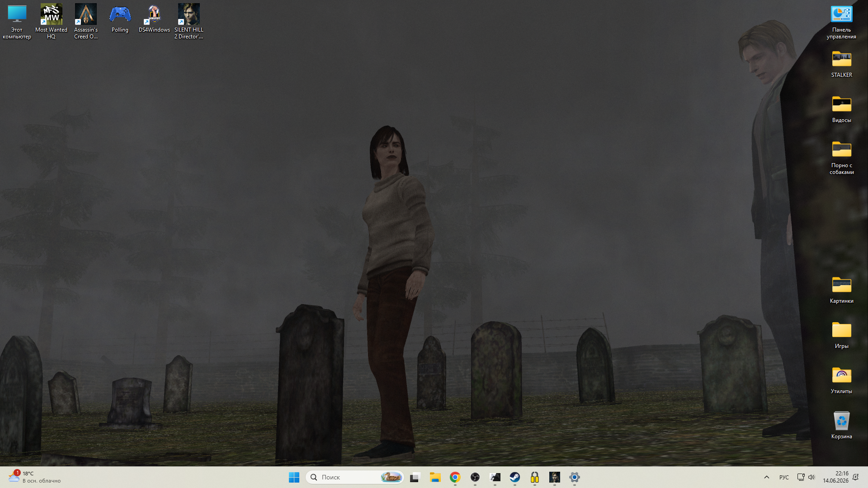
Task: Click the yellow padlocks taskbar icon
Action: point(535,477)
